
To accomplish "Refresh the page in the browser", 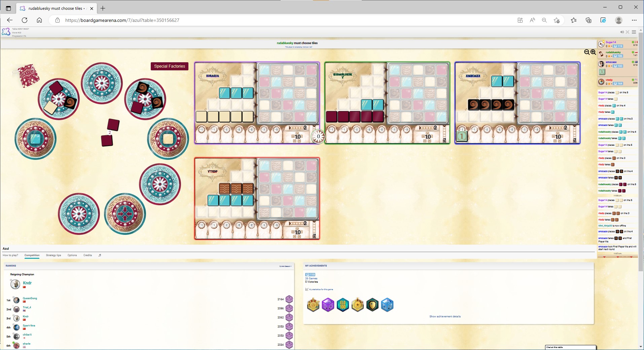I will point(25,20).
